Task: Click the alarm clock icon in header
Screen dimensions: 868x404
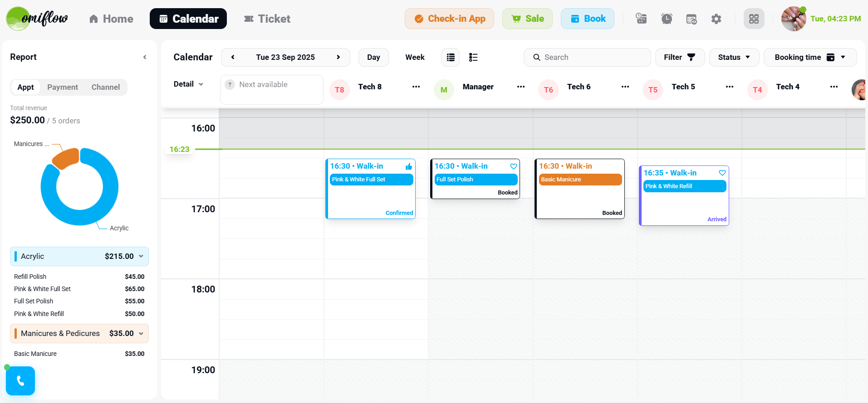Action: click(667, 19)
